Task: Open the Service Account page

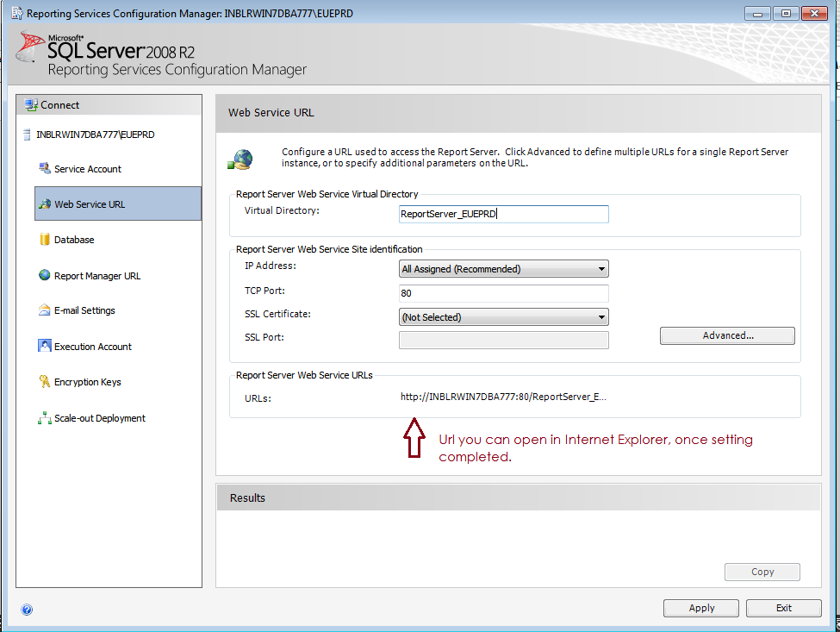Action: 88,169
